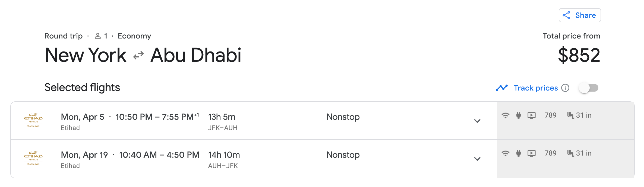Select the Mon, Apr 5 outbound flight row

(254, 121)
